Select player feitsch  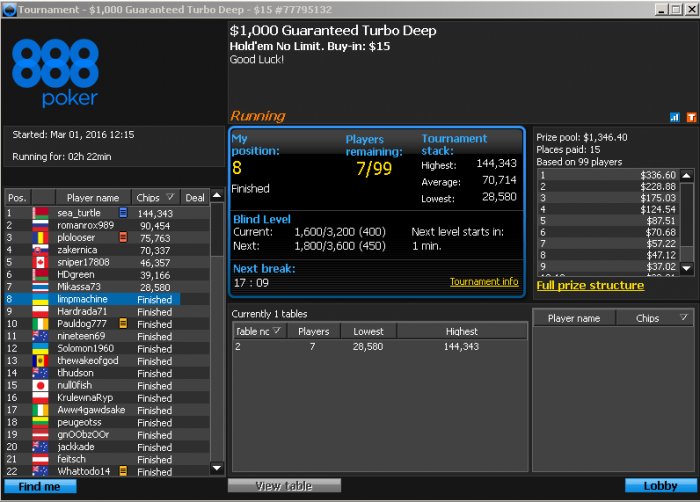click(107, 459)
